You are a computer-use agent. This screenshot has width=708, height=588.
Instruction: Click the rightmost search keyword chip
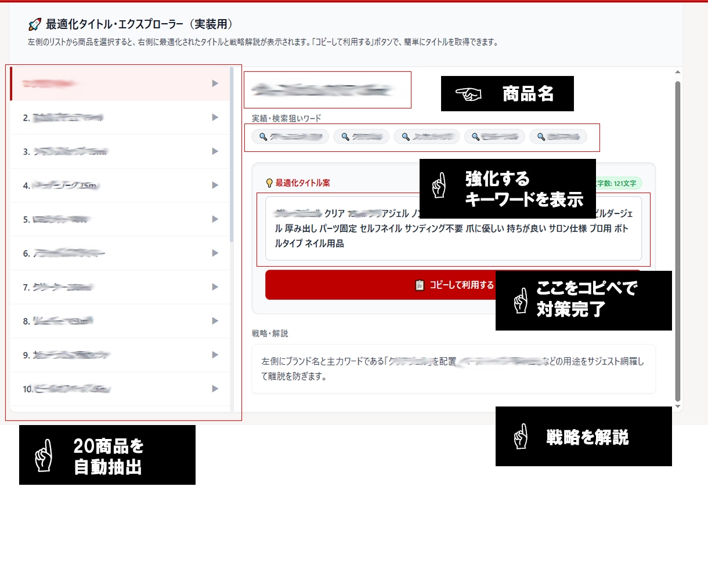(558, 137)
